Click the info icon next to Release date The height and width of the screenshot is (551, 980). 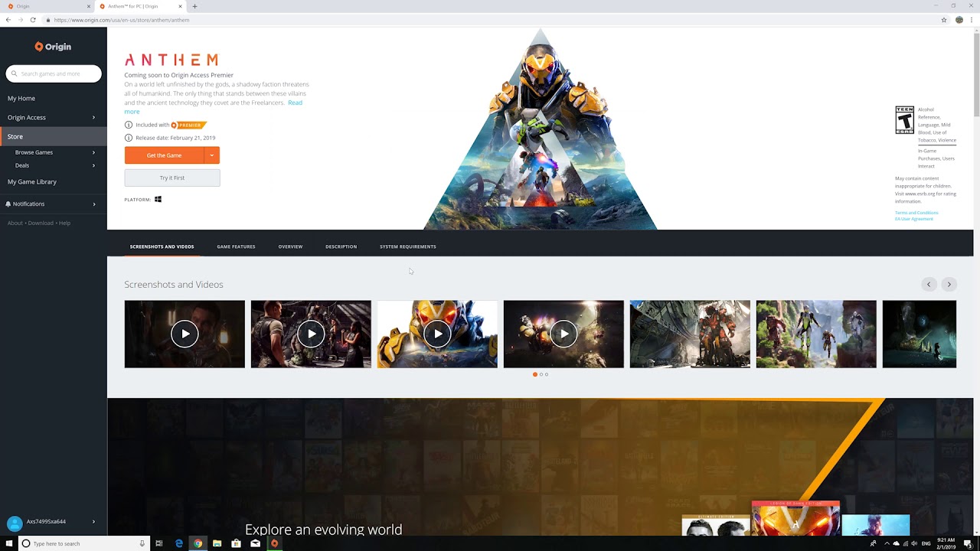(x=128, y=138)
